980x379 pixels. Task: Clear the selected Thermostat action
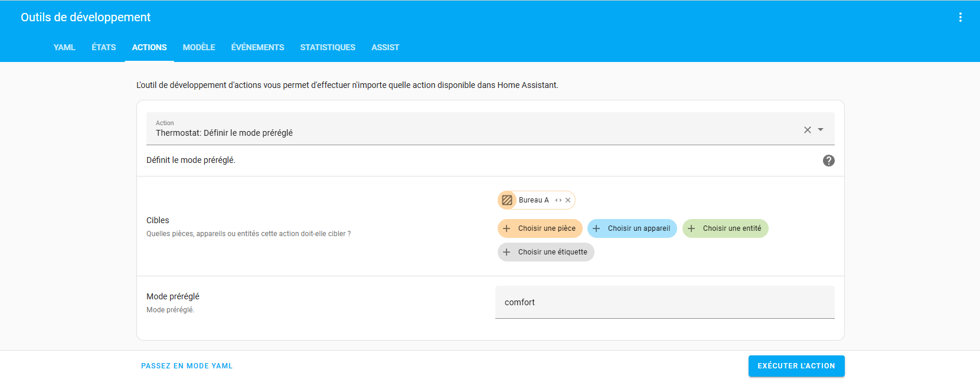[x=807, y=130]
